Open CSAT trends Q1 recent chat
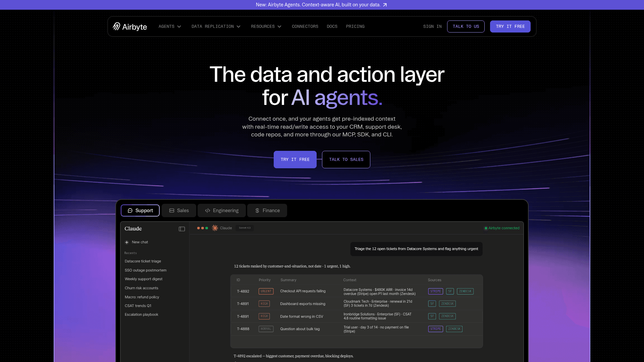The height and width of the screenshot is (362, 644). tap(138, 306)
